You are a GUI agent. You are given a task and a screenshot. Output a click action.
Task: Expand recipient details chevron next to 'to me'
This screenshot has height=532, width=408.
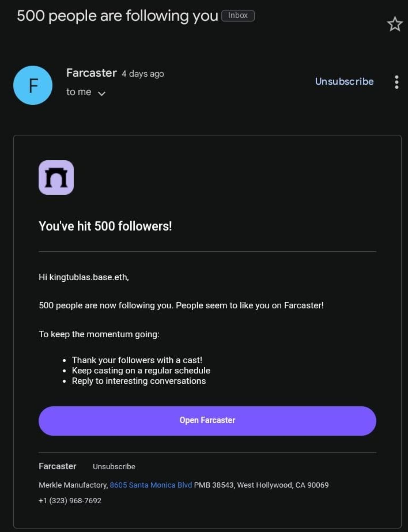102,93
